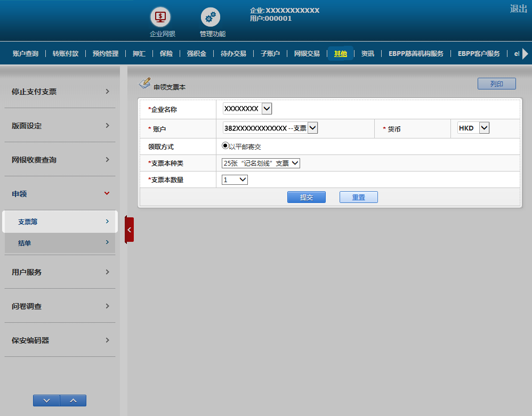Click the sidebar scroll down arrow button

[x=46, y=401]
